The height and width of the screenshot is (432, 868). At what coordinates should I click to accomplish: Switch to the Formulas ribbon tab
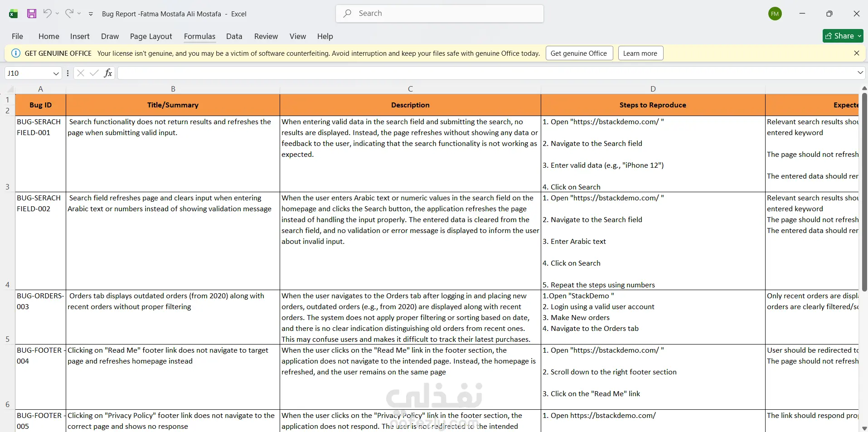(x=199, y=36)
